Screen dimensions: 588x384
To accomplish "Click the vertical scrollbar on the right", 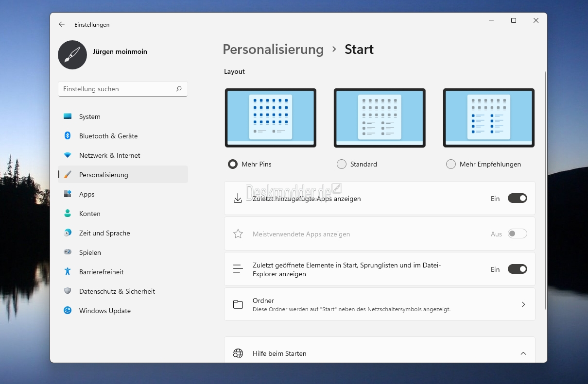I will (545, 190).
